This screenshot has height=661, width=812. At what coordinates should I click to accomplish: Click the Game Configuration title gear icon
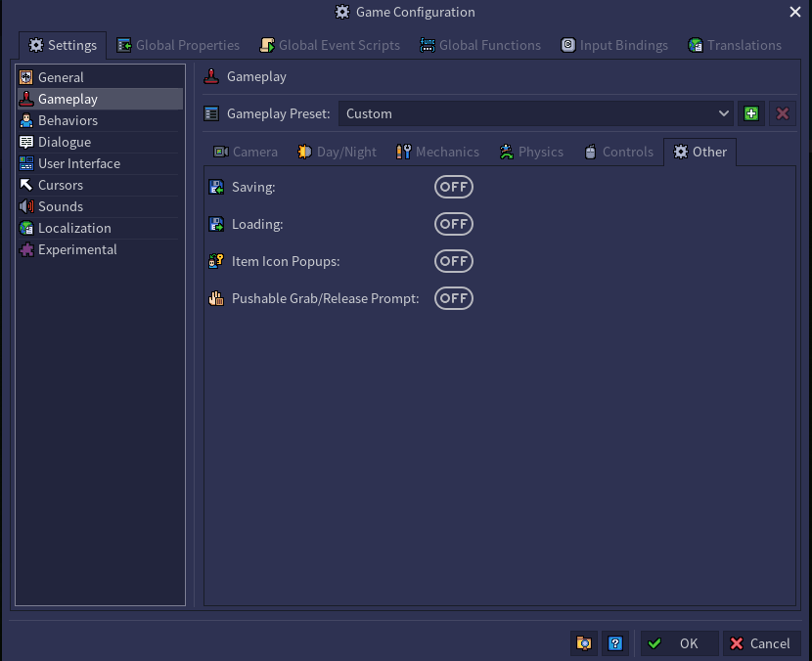342,12
